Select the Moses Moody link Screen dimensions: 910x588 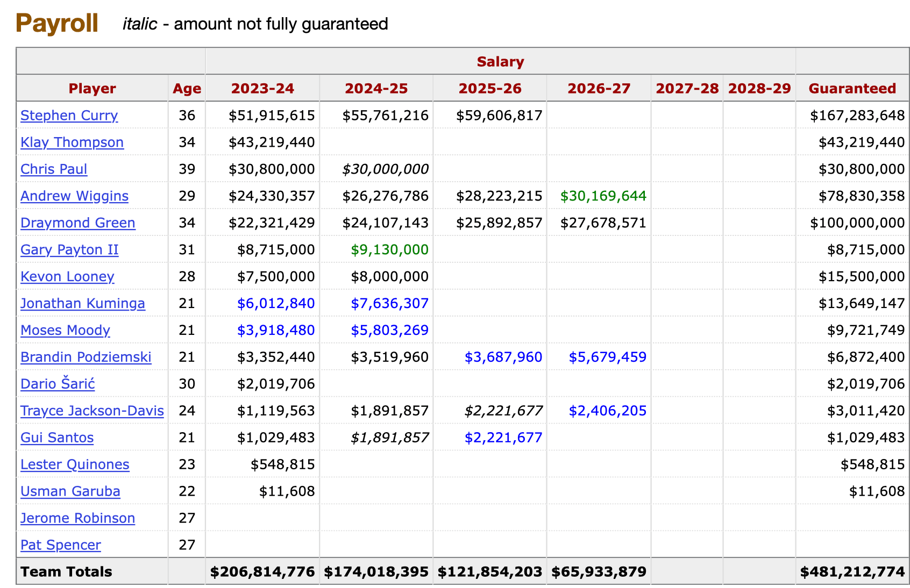(65, 331)
